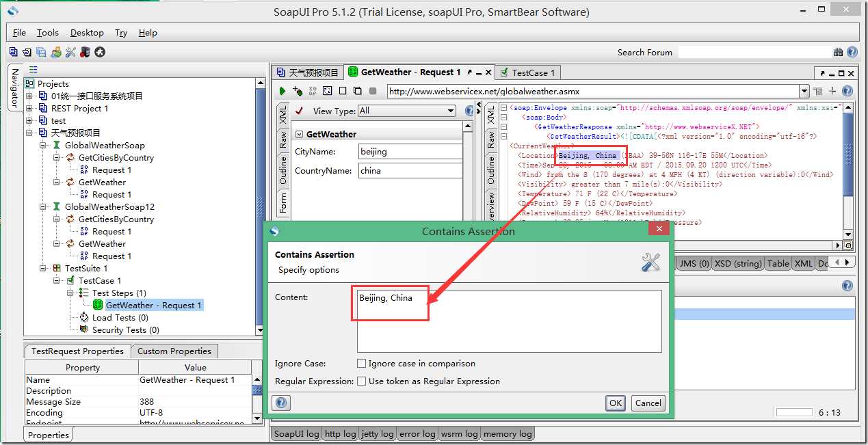Open the memory log tab
The image size is (868, 445).
pyautogui.click(x=508, y=434)
